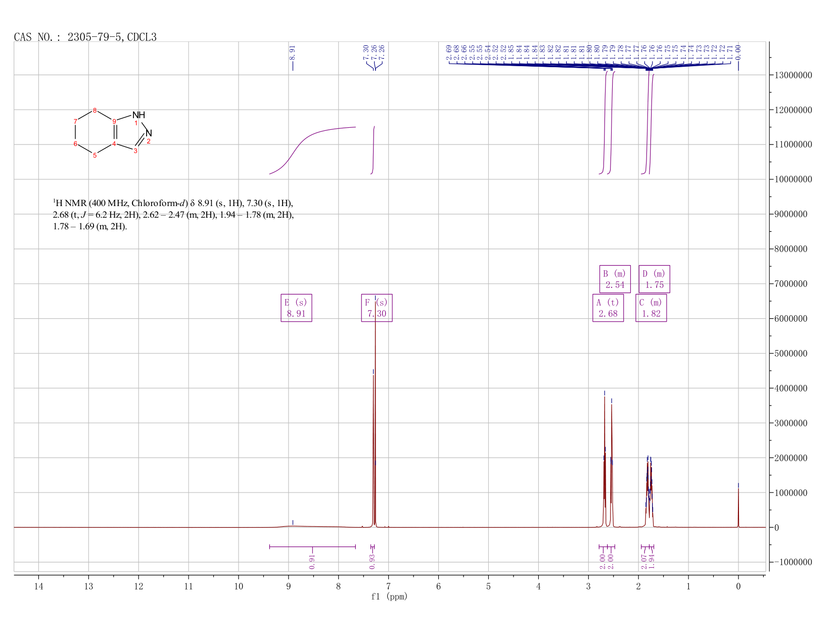Select the 1H NMR report text block
Image resolution: width=834 pixels, height=644 pixels.
click(x=173, y=215)
